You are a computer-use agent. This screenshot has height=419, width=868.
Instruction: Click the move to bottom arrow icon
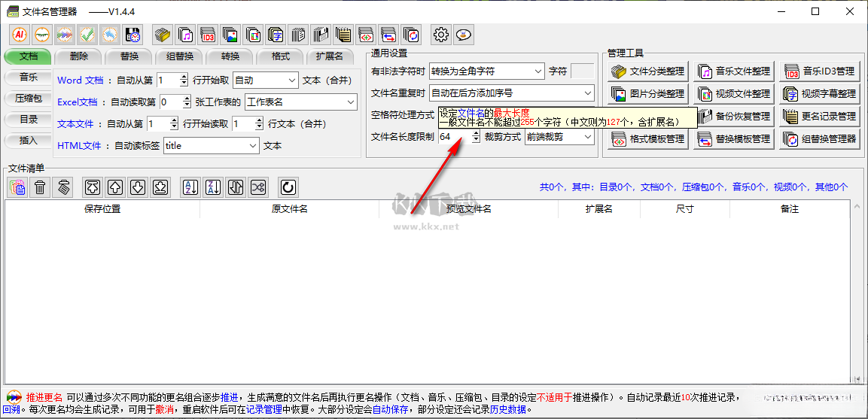pyautogui.click(x=160, y=187)
